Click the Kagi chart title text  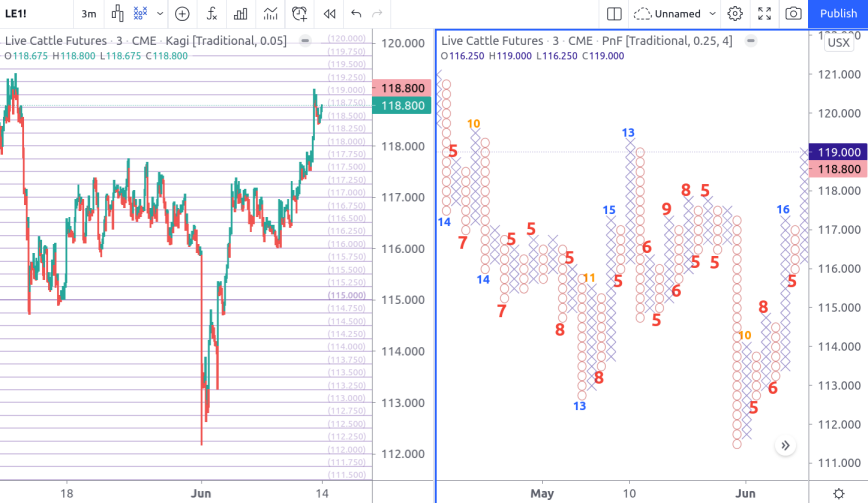click(x=146, y=41)
